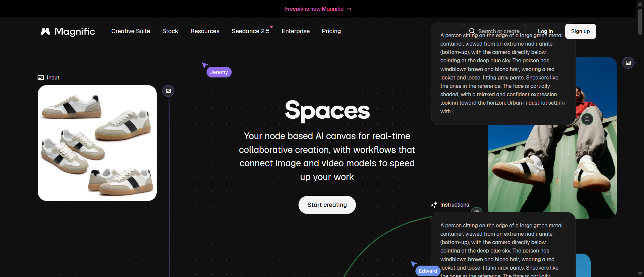The height and width of the screenshot is (277, 644).
Task: Click the Instructions label text
Action: pos(454,205)
